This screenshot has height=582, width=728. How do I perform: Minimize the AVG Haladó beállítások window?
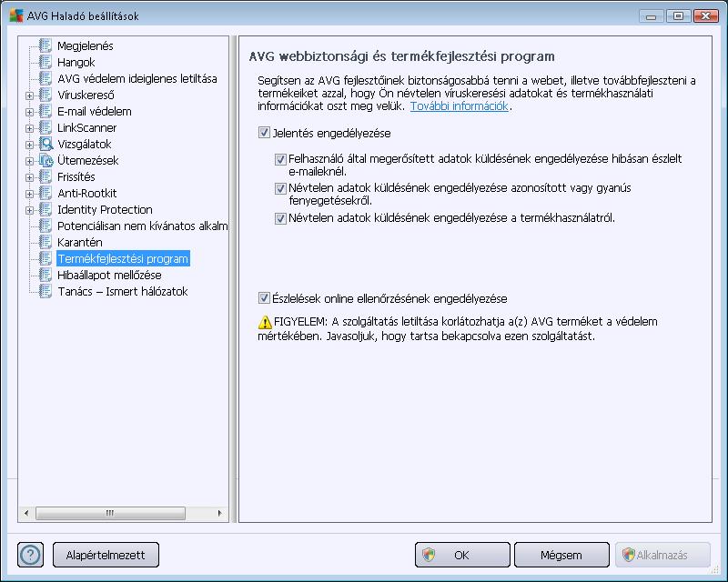click(651, 16)
